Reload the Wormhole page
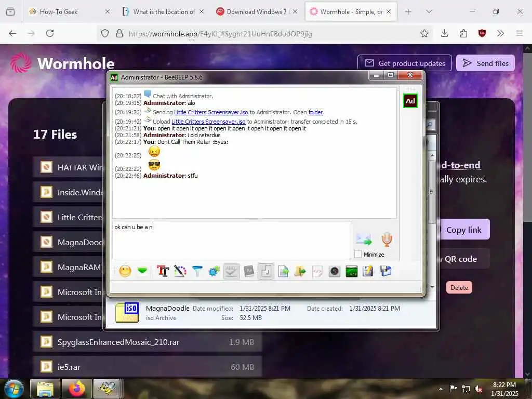 click(x=50, y=33)
